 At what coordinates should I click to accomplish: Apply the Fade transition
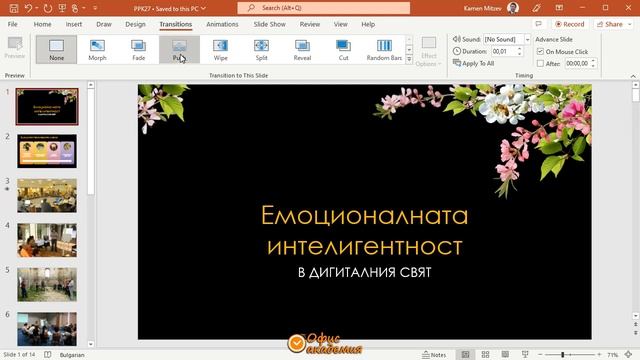click(138, 49)
